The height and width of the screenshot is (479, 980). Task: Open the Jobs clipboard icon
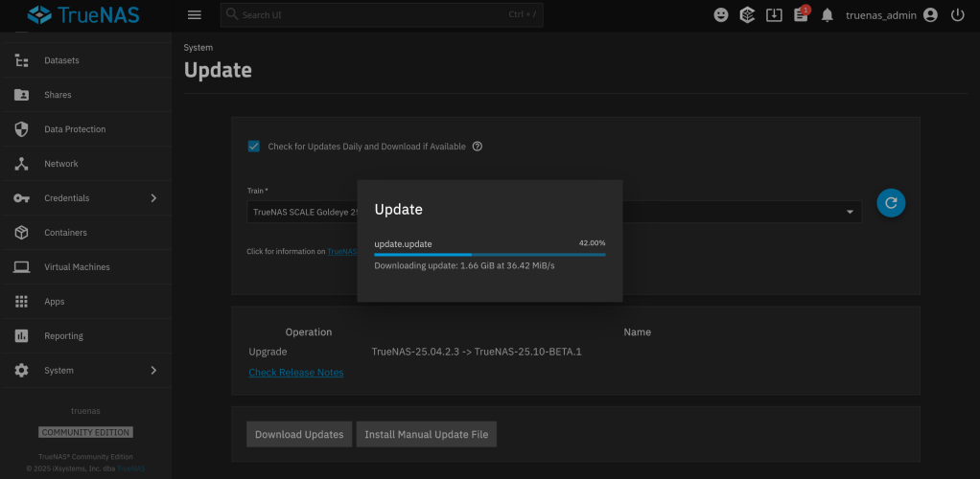coord(801,15)
